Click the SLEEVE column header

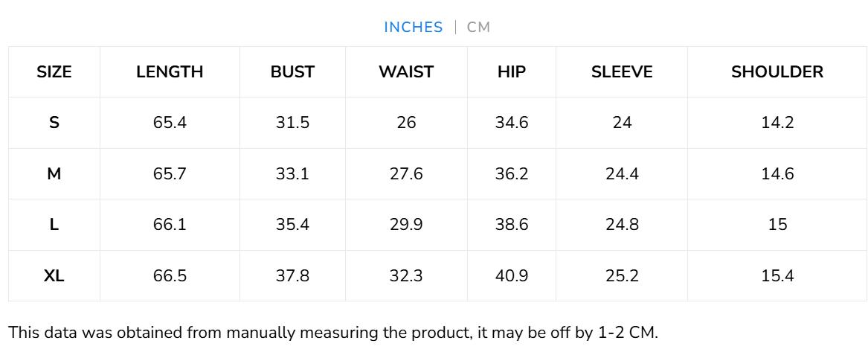click(x=622, y=72)
